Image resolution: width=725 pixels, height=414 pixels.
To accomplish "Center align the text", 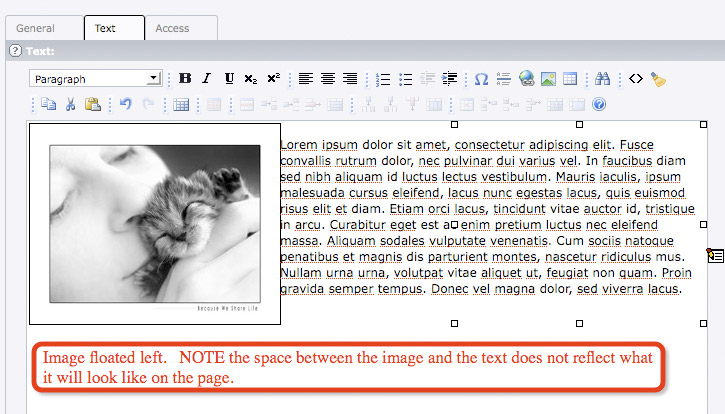I will pos(328,79).
